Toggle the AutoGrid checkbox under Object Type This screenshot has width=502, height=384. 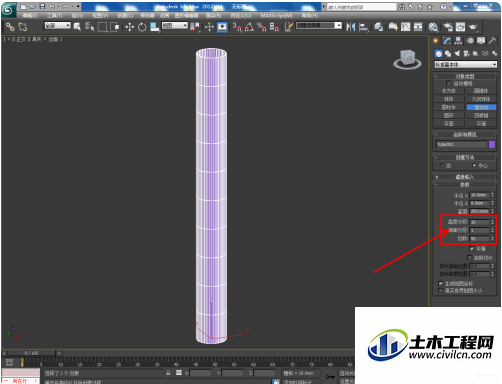tap(448, 83)
